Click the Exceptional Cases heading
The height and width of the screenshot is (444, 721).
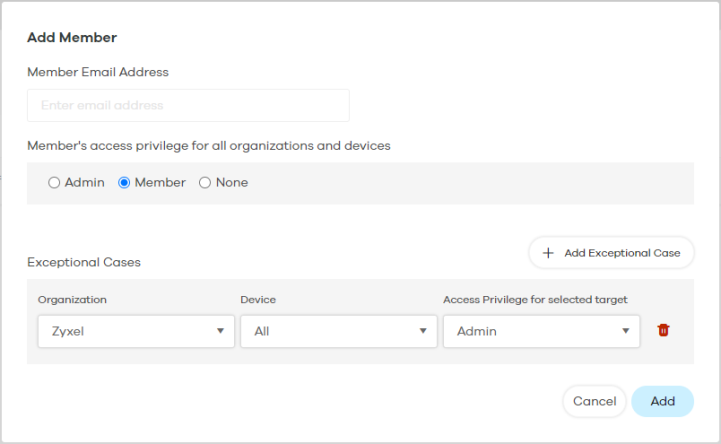click(x=83, y=263)
